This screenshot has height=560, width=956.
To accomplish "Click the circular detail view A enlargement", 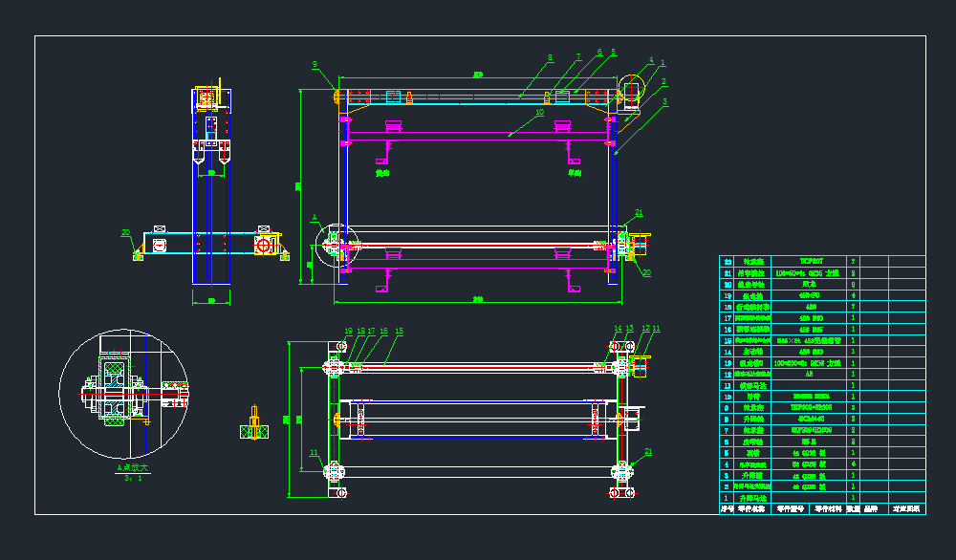I will pyautogui.click(x=124, y=394).
